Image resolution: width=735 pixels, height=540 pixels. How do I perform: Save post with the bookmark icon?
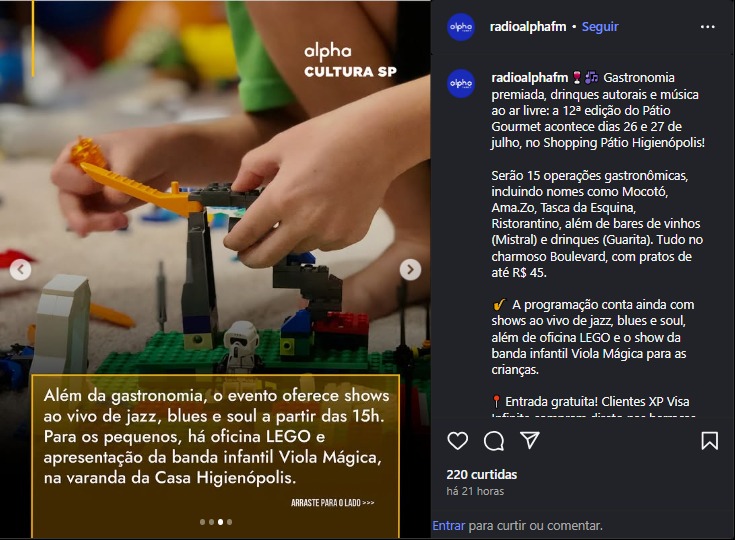(x=710, y=441)
